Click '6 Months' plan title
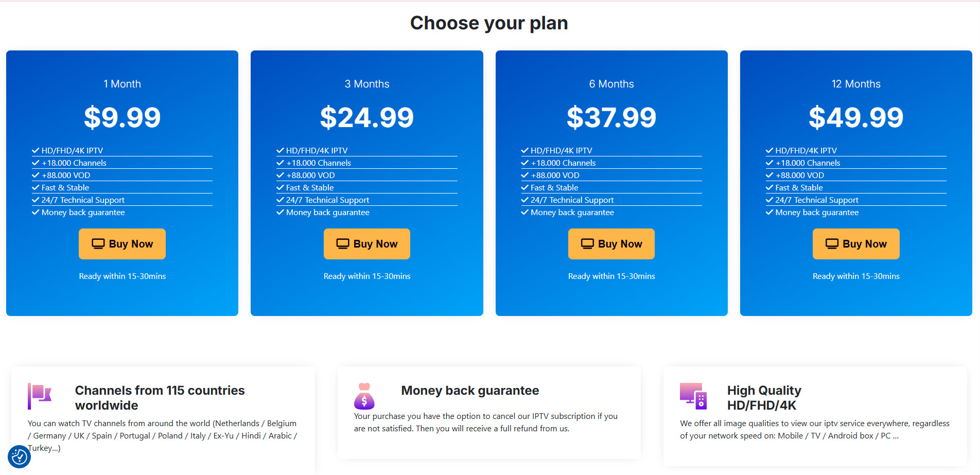The width and height of the screenshot is (980, 475). [611, 84]
